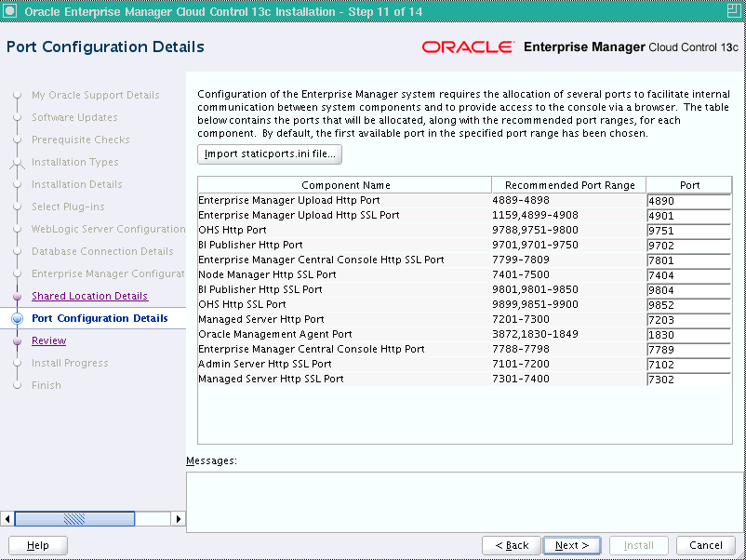Click the Installation Types step
746x560 pixels.
(x=74, y=162)
